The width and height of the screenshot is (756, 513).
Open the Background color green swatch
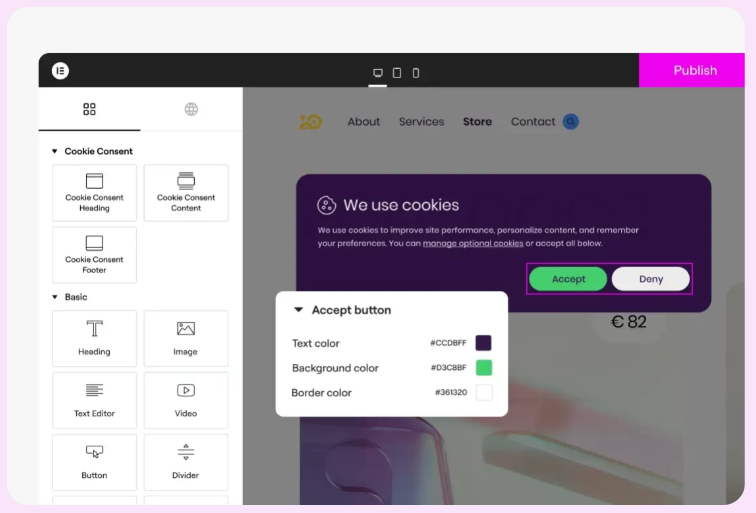(x=484, y=368)
